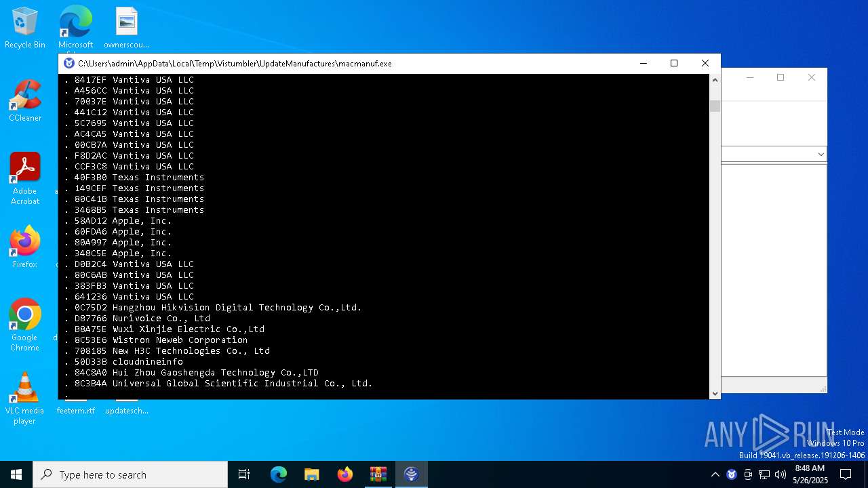Click the console scrollbar down arrow
Screen dimensions: 868x488
[715, 393]
